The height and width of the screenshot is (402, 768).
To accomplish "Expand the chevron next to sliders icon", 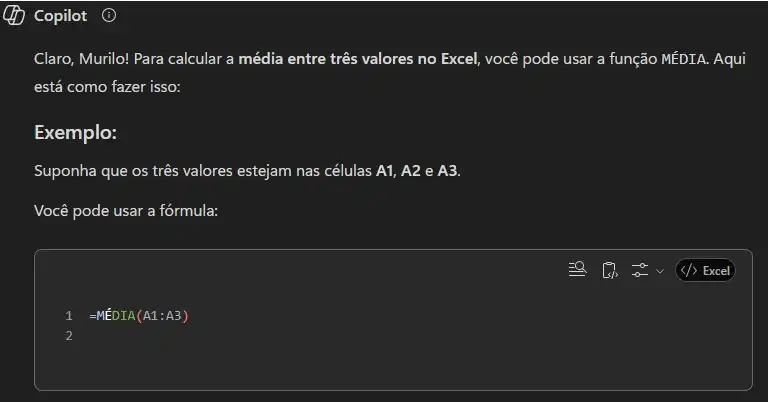I will [660, 271].
